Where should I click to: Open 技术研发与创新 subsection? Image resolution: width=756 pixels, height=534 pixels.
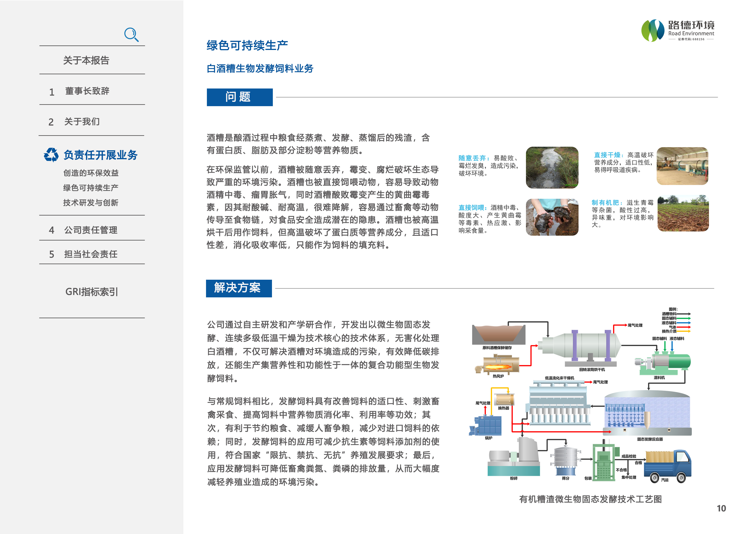tap(91, 203)
